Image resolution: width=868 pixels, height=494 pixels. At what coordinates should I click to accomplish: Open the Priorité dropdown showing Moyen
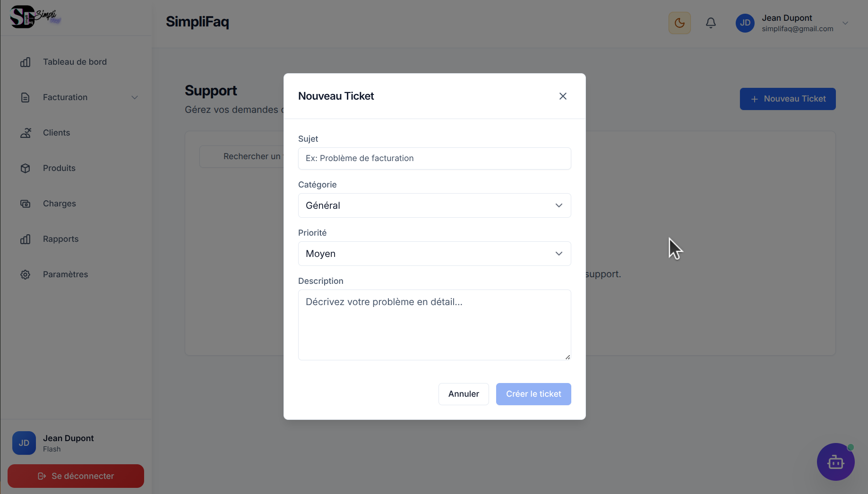tap(434, 254)
